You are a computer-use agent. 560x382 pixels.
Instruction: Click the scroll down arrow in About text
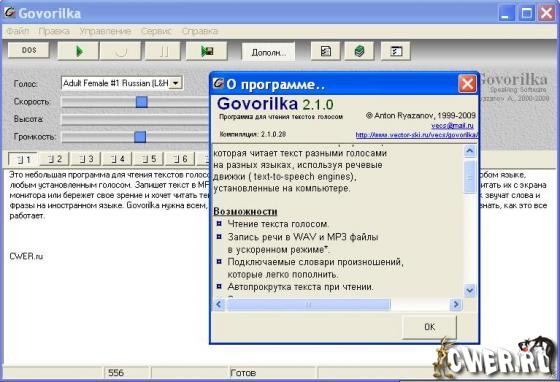470,290
